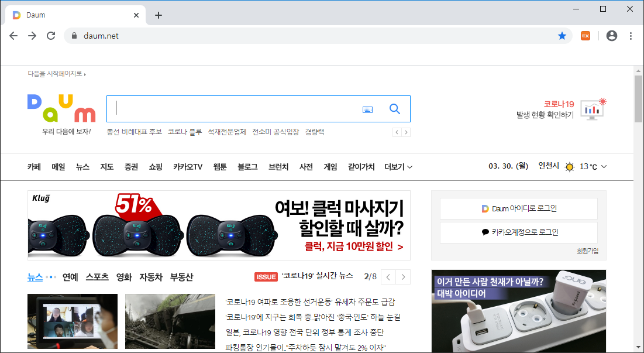
Task: Select the 스포츠 tab
Action: pos(97,277)
